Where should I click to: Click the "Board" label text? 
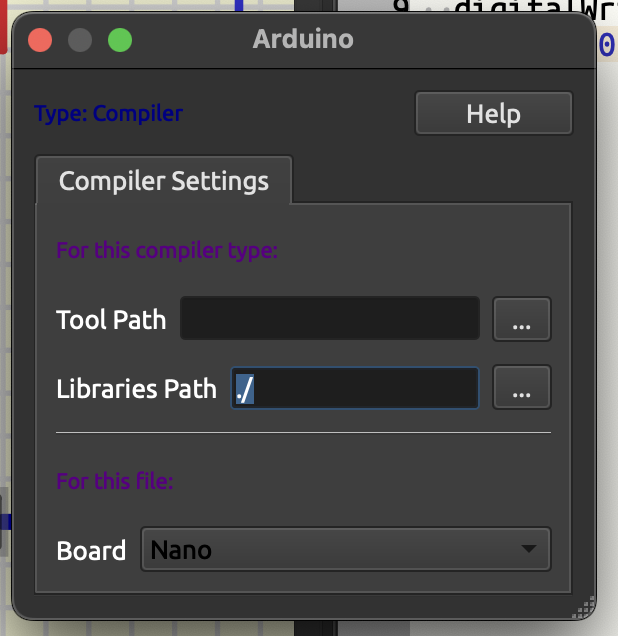tap(91, 550)
